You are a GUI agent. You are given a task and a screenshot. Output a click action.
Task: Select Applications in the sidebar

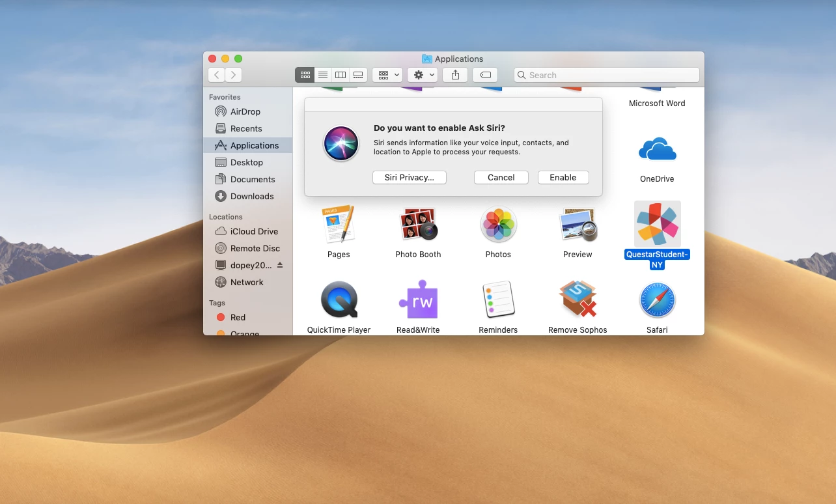coord(247,145)
